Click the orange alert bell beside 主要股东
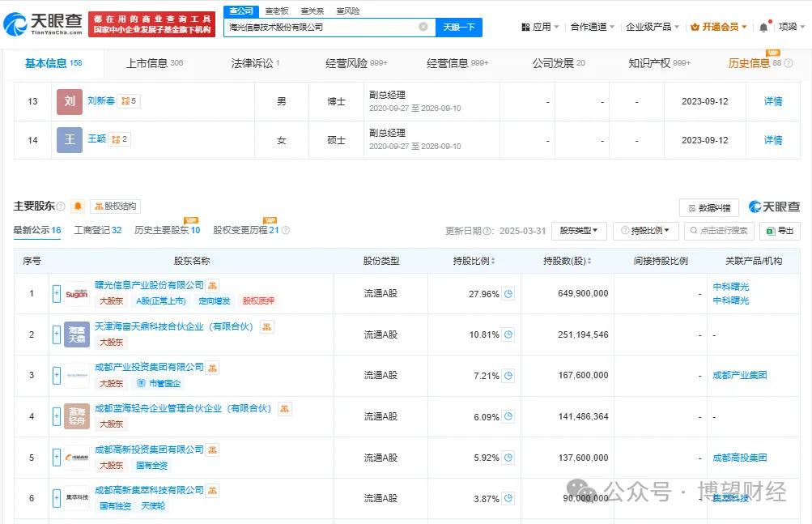812x524 pixels. (78, 207)
